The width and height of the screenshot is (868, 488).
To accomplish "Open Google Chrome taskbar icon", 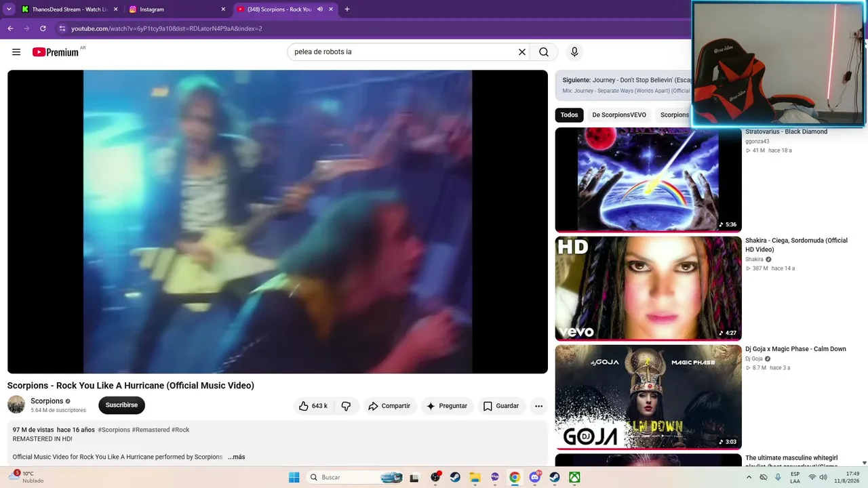I will click(x=515, y=477).
